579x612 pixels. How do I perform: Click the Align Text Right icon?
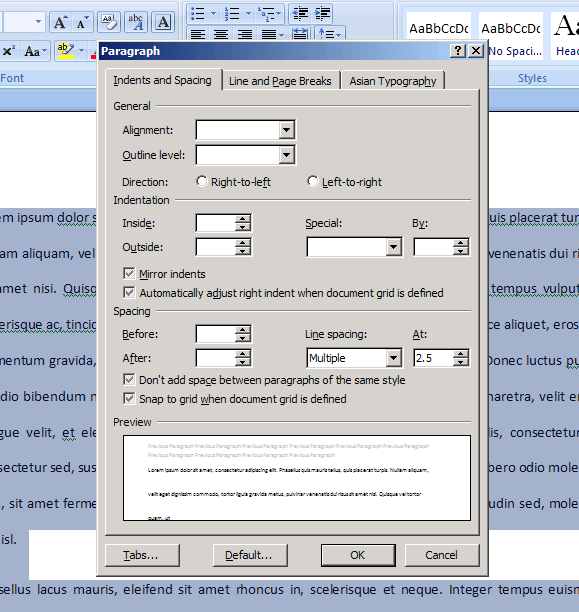pos(244,34)
